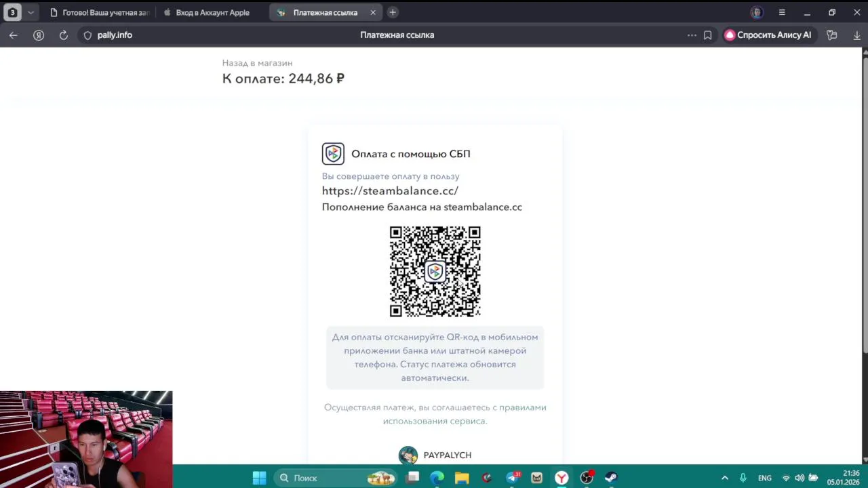Go back to the previous page
Screen dimensions: 868x488
click(14, 35)
